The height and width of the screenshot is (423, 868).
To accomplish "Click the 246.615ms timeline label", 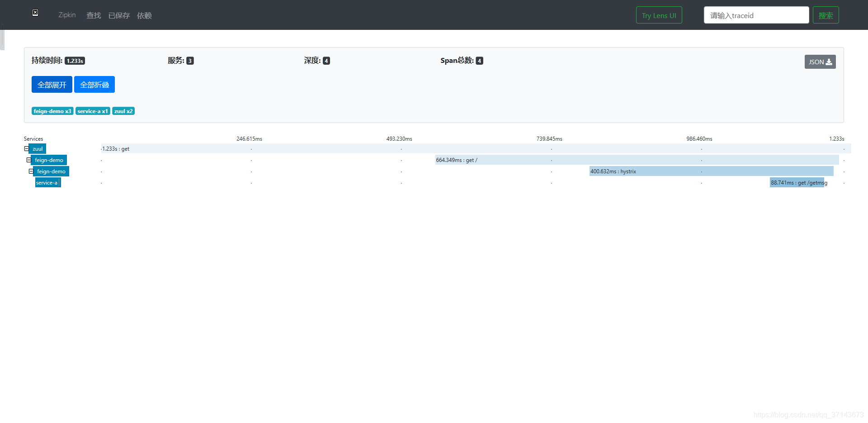I will (x=249, y=138).
